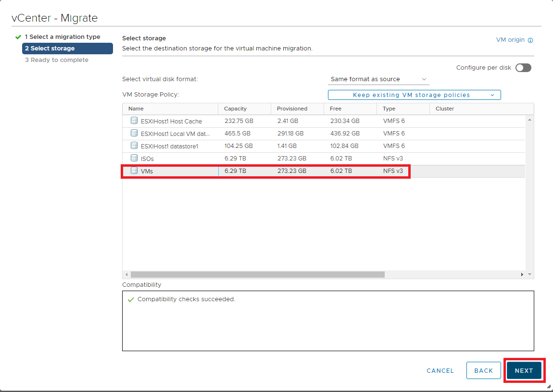Click the horizontal scrollbar under datastore table

click(x=257, y=274)
